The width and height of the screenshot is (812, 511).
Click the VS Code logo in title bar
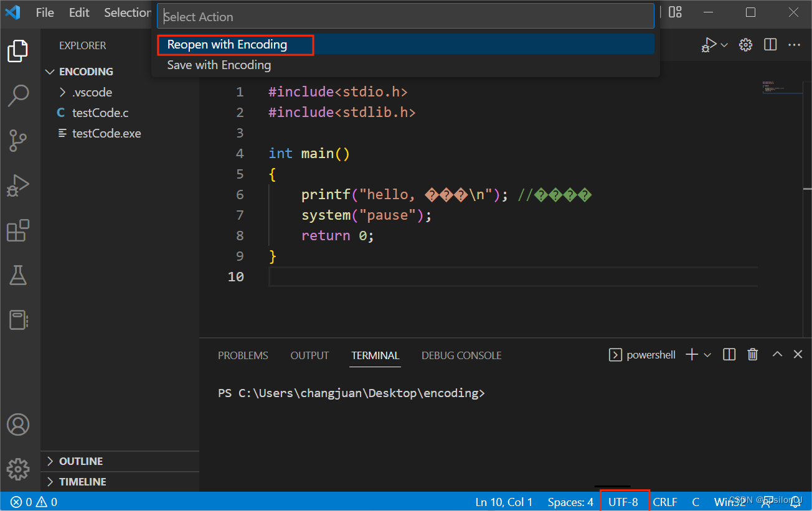[x=13, y=12]
